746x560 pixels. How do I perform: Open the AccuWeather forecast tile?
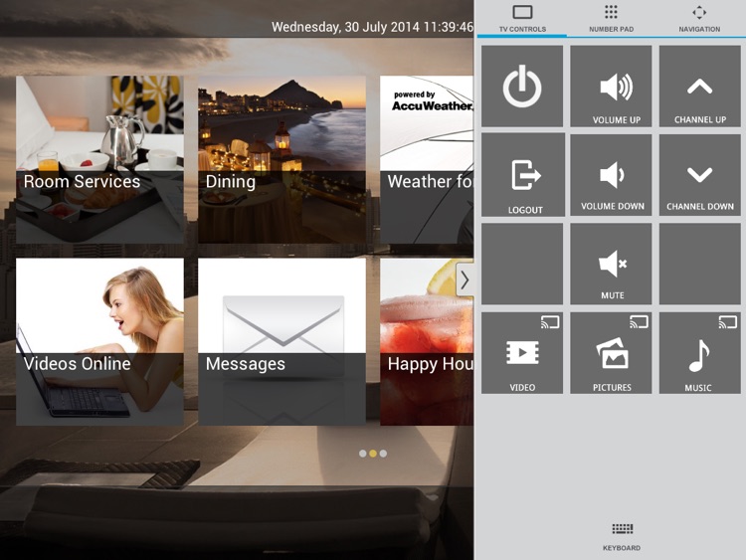tap(427, 160)
